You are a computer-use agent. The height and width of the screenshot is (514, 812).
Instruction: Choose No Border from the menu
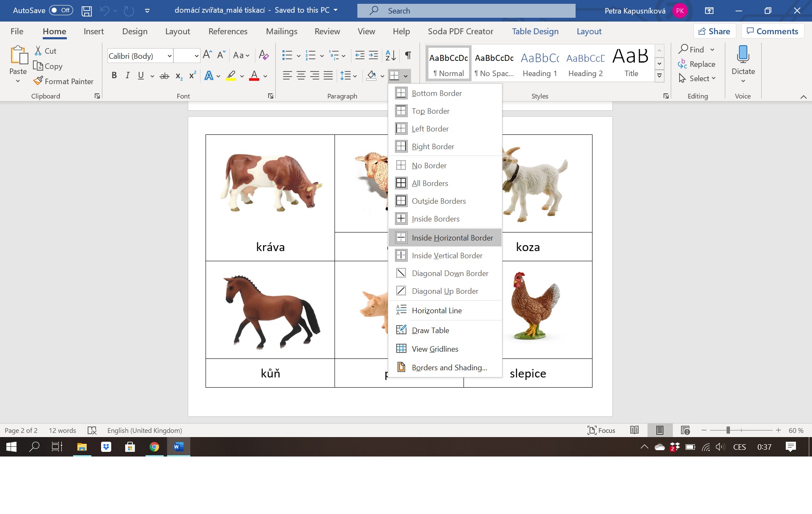[x=445, y=165]
